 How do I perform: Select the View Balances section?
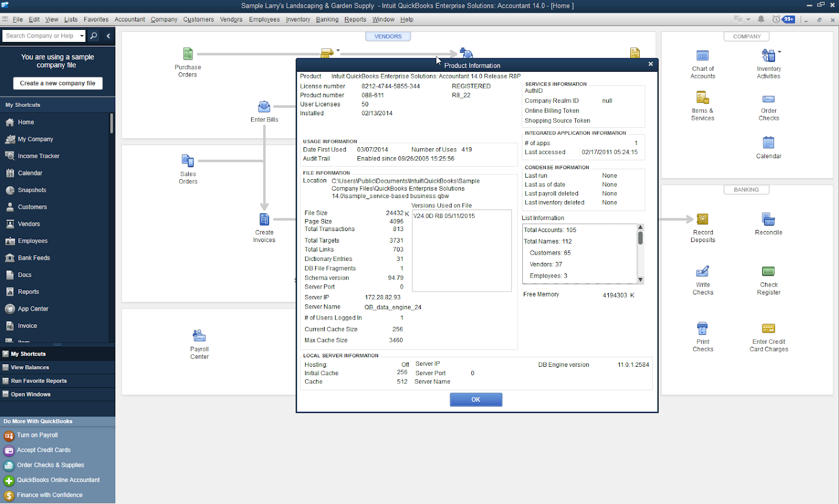click(58, 367)
